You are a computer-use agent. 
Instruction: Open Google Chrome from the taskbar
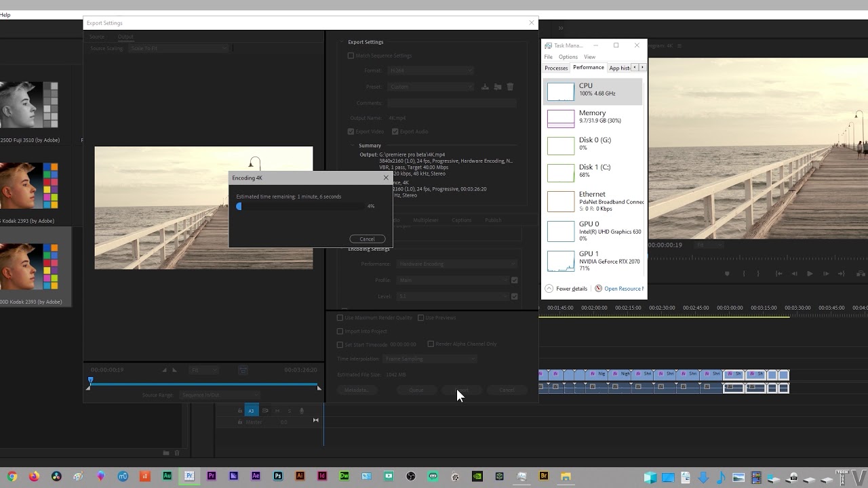[x=12, y=476]
